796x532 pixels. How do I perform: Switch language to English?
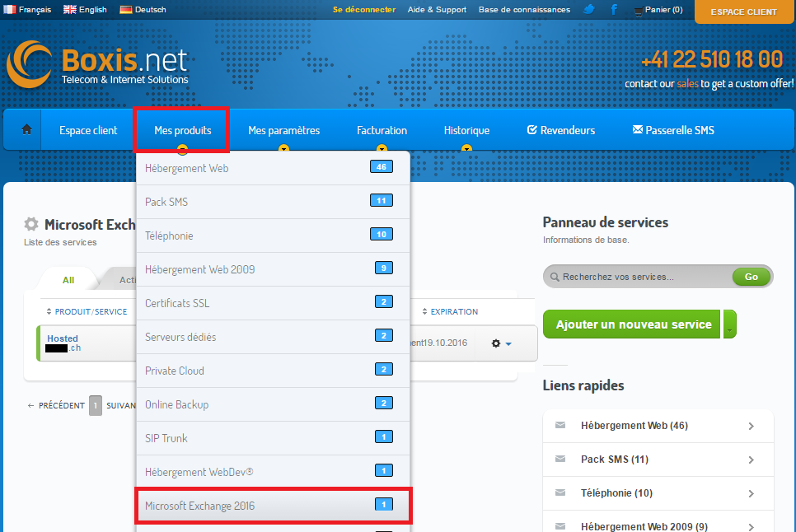86,10
